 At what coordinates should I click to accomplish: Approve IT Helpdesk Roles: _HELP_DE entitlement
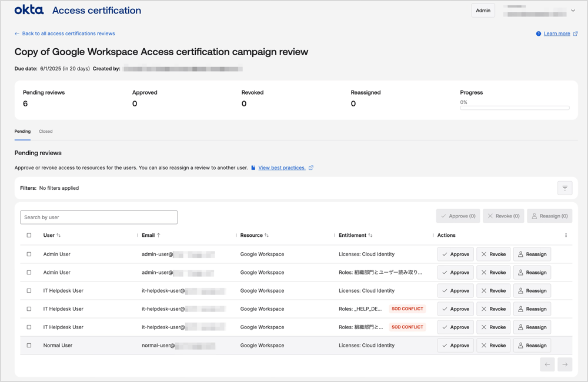click(455, 309)
